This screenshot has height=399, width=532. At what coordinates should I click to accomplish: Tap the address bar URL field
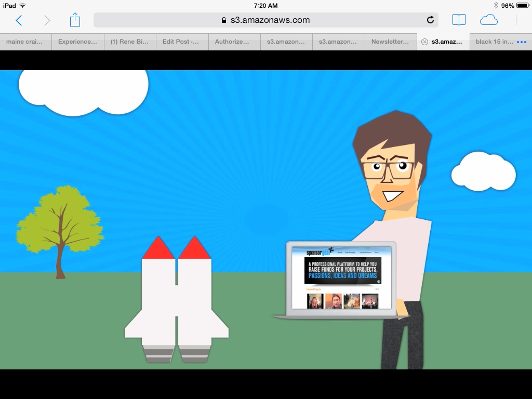(x=265, y=20)
